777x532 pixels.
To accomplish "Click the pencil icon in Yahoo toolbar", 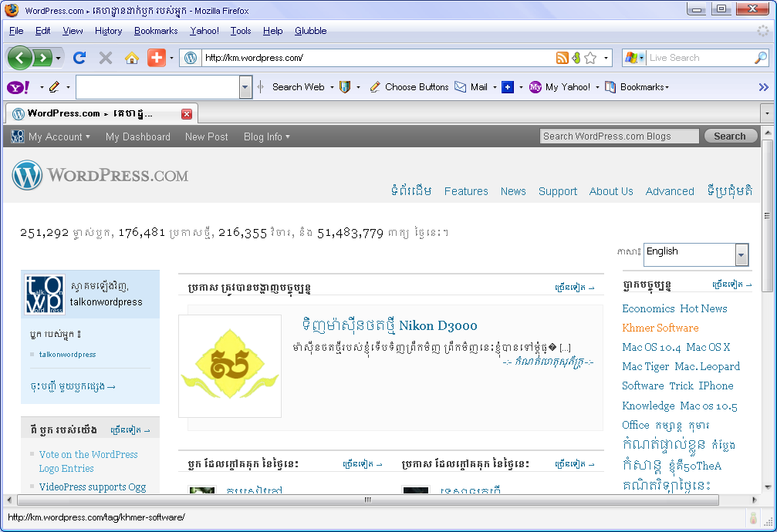I will tap(54, 87).
